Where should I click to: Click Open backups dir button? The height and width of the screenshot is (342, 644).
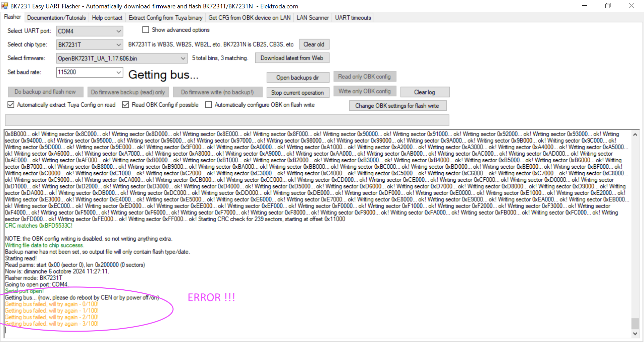point(298,77)
